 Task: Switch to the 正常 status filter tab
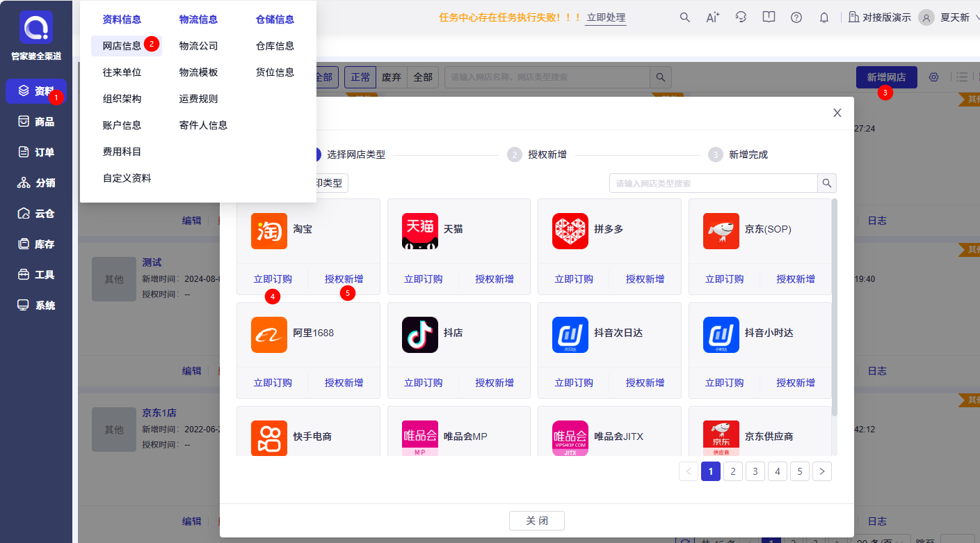point(360,77)
